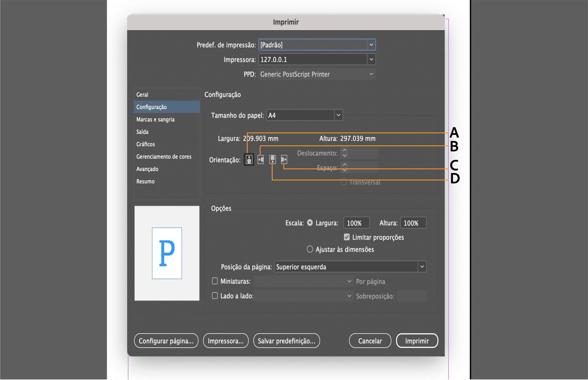Expand the Posição da página dropdown
The width and height of the screenshot is (588, 380).
[x=421, y=267]
